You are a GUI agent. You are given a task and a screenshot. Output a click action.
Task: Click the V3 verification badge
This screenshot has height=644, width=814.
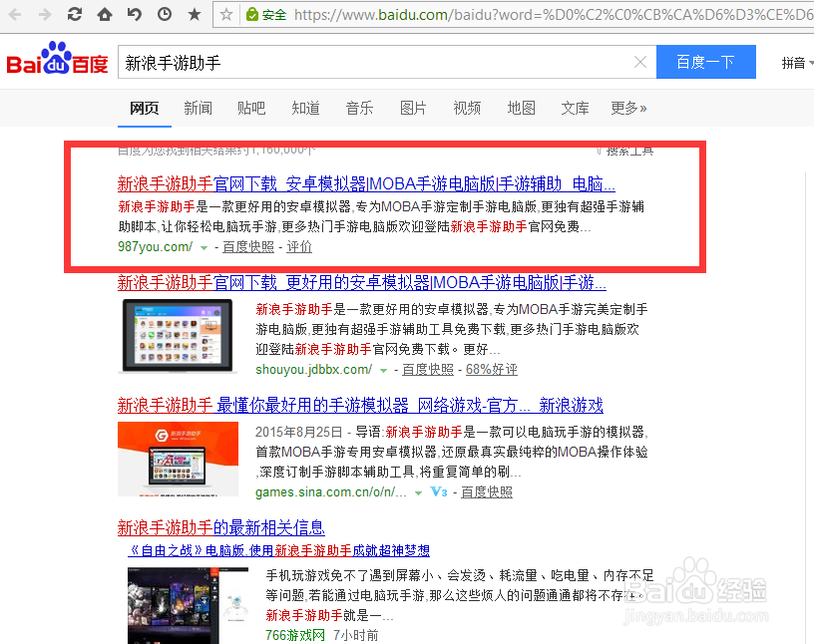(x=439, y=491)
